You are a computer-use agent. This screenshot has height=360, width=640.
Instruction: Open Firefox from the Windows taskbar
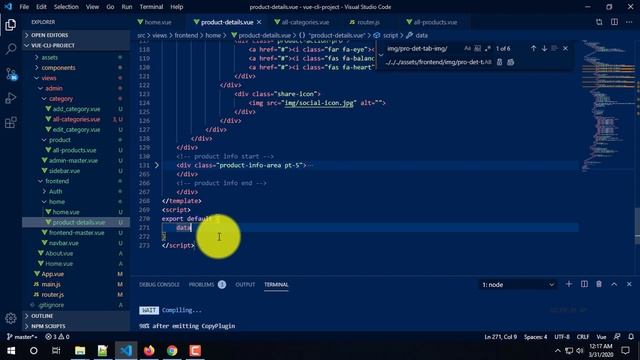coord(149,350)
